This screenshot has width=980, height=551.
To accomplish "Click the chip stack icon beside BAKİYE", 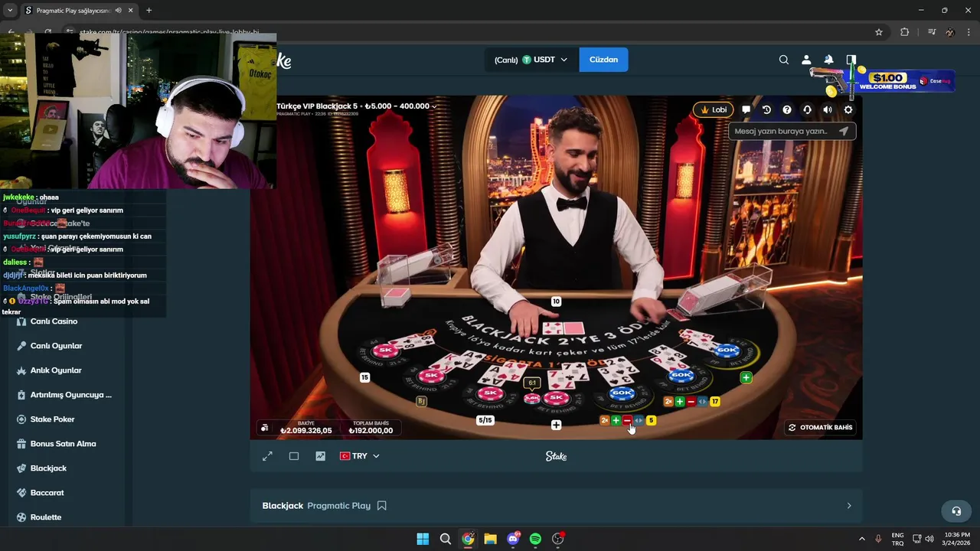I will 265,428.
